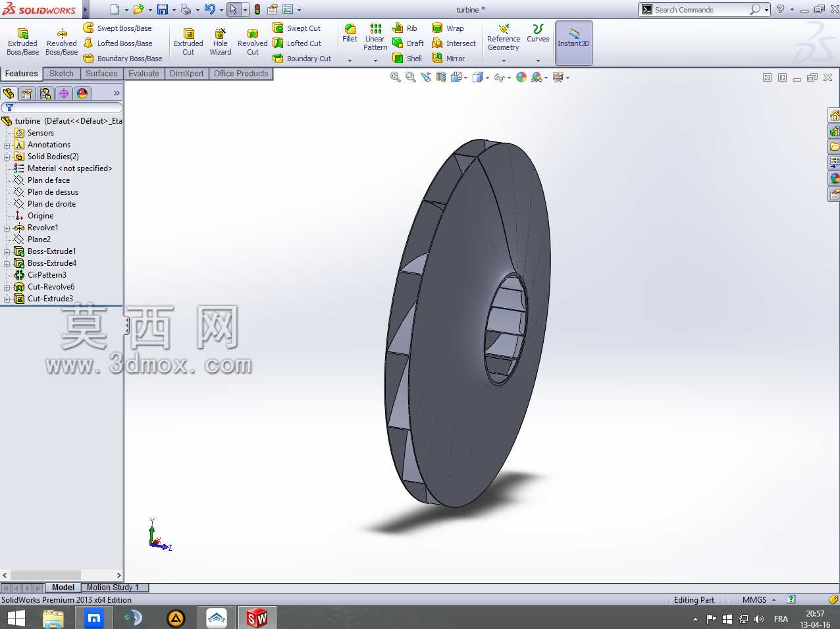The image size is (840, 629).
Task: Show the Previous View
Action: [x=425, y=77]
